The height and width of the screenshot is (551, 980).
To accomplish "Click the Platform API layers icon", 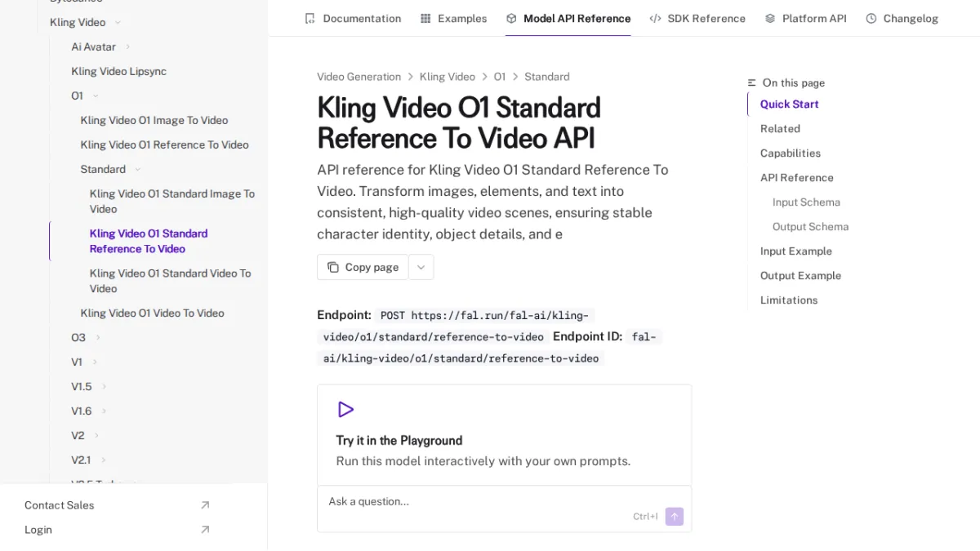I will (x=770, y=18).
